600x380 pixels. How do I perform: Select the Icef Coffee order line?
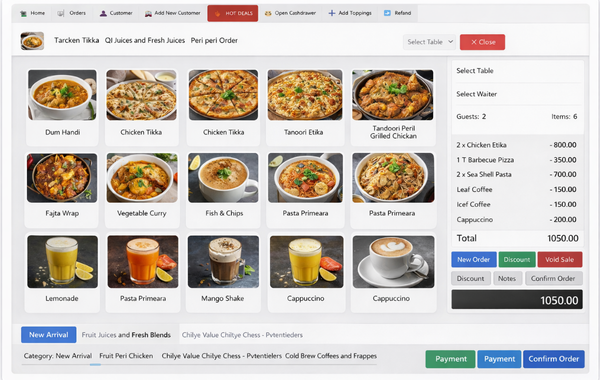click(516, 204)
